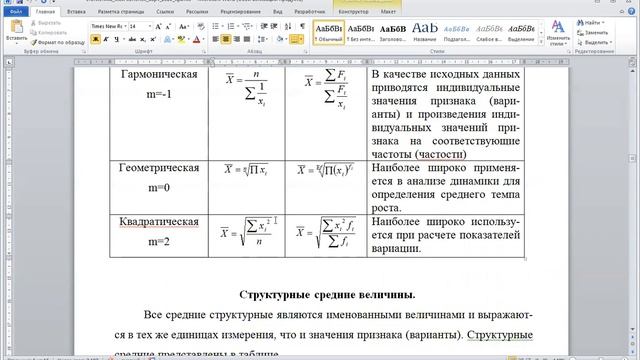Viewport: 640px width, 360px height.
Task: Apply Subtitle (Подзагол...) style
Action: click(x=456, y=33)
